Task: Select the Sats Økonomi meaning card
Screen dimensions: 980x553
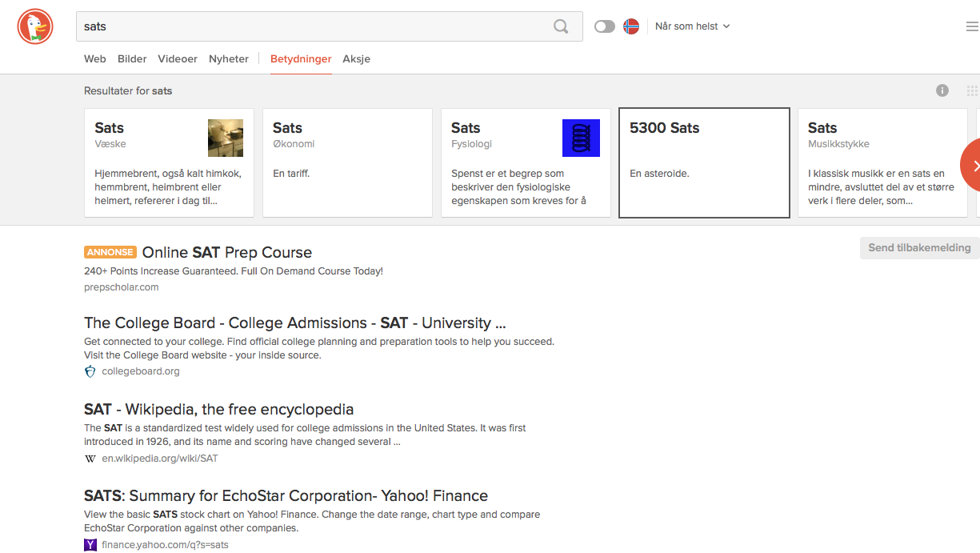Action: click(x=348, y=163)
